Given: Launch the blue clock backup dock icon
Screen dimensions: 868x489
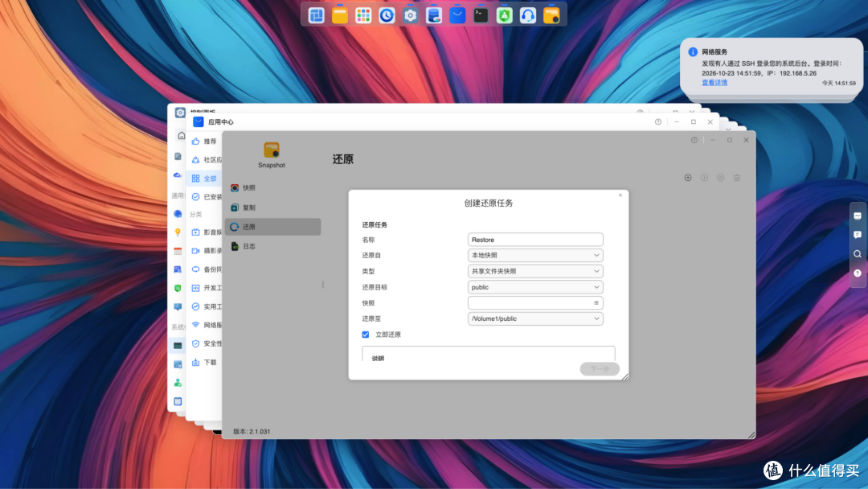Looking at the screenshot, I should point(387,15).
